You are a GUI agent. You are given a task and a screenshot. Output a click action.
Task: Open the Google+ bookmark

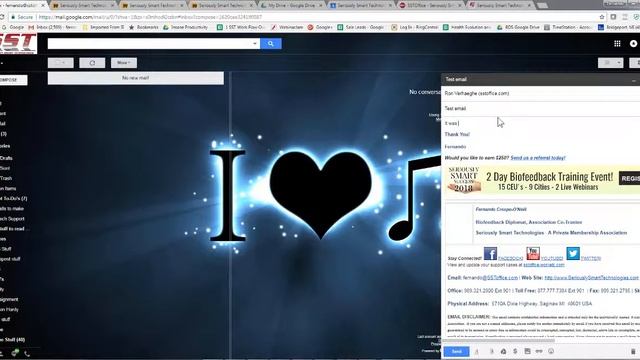tap(320, 27)
